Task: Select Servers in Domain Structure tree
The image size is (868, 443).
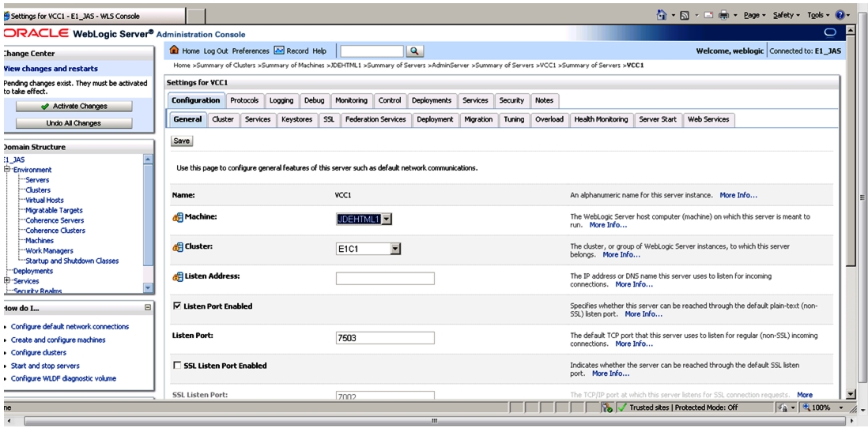Action: [37, 180]
